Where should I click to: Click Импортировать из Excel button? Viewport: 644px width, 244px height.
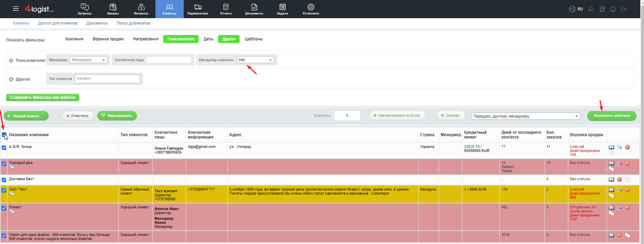tap(397, 115)
